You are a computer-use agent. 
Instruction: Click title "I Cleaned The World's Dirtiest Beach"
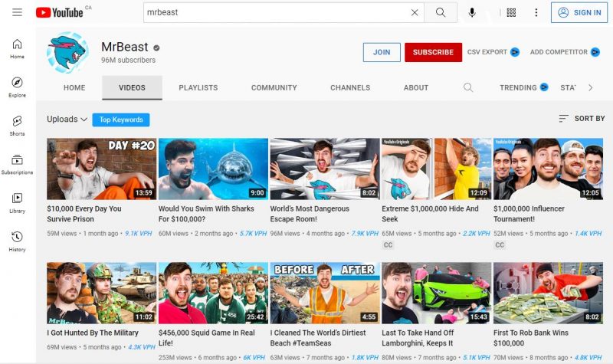click(318, 338)
